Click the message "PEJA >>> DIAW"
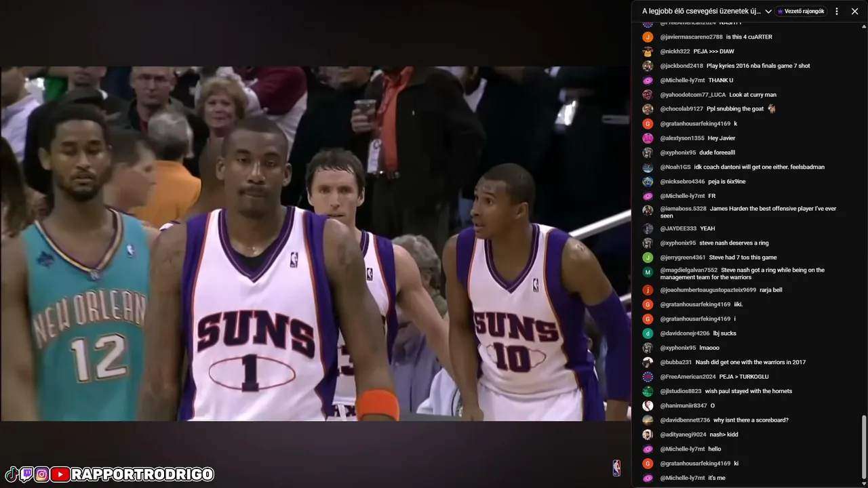Image resolution: width=868 pixels, height=488 pixels. [714, 52]
